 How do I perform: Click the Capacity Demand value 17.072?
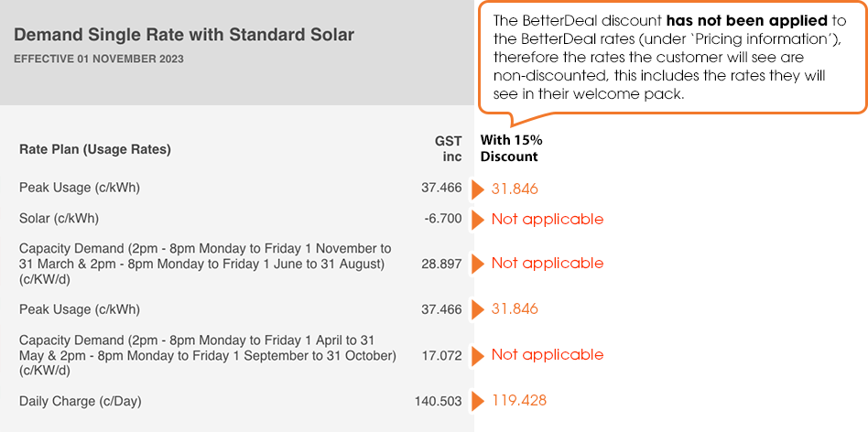point(443,356)
